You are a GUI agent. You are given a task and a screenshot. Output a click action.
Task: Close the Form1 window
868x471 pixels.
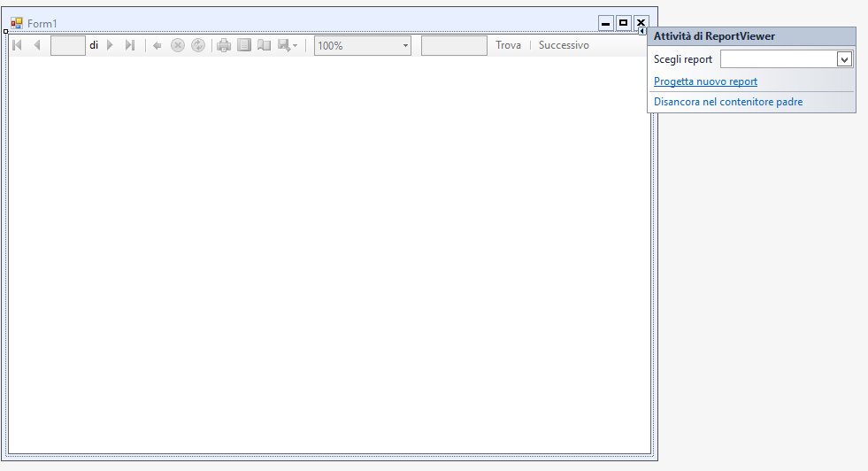tap(641, 23)
